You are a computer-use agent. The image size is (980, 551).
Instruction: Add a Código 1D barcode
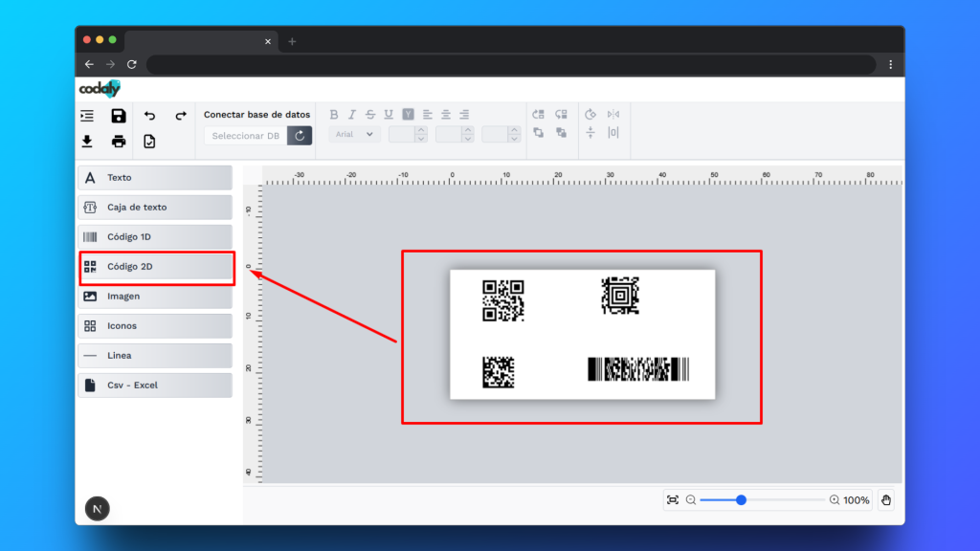click(x=155, y=237)
